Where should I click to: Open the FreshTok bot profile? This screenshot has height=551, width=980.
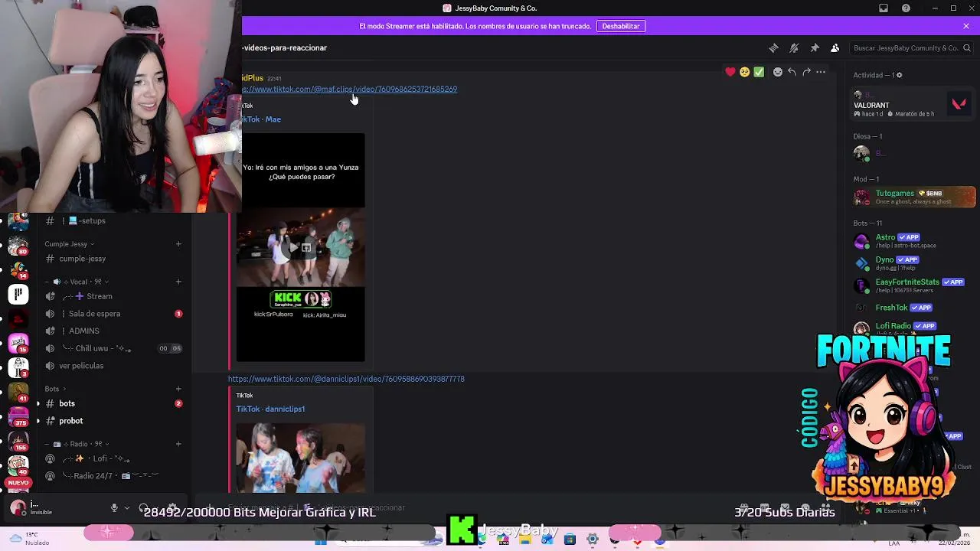pos(914,308)
